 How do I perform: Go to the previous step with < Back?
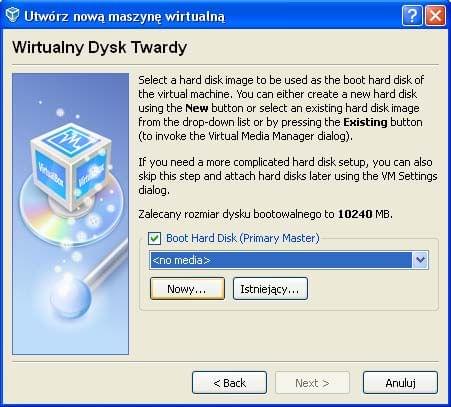229,383
